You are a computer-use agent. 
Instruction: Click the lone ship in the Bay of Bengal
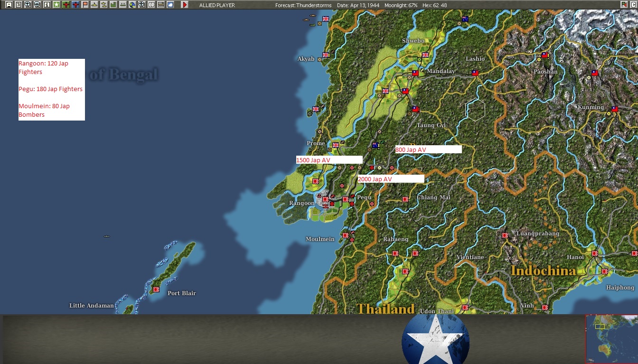coord(106,236)
